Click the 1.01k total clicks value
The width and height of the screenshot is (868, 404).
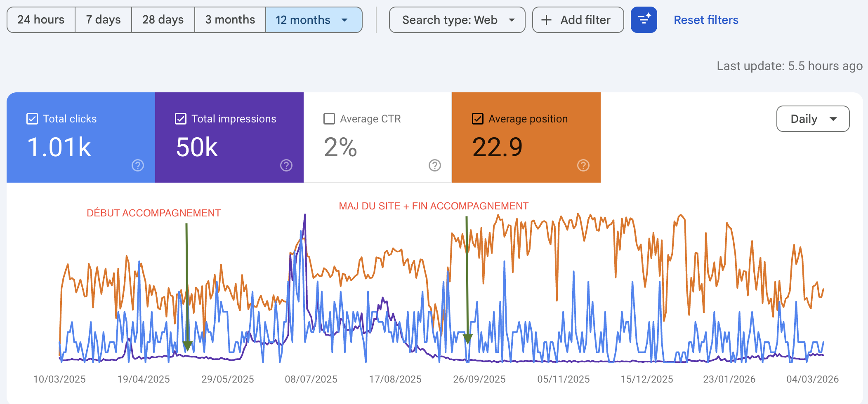[x=59, y=147]
